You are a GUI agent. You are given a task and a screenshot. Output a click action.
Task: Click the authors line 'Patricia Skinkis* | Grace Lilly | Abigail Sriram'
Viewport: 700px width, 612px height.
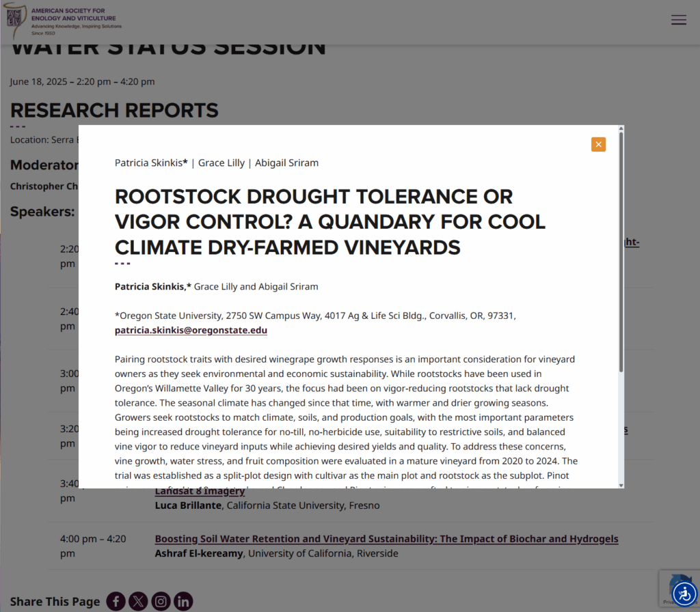click(217, 163)
